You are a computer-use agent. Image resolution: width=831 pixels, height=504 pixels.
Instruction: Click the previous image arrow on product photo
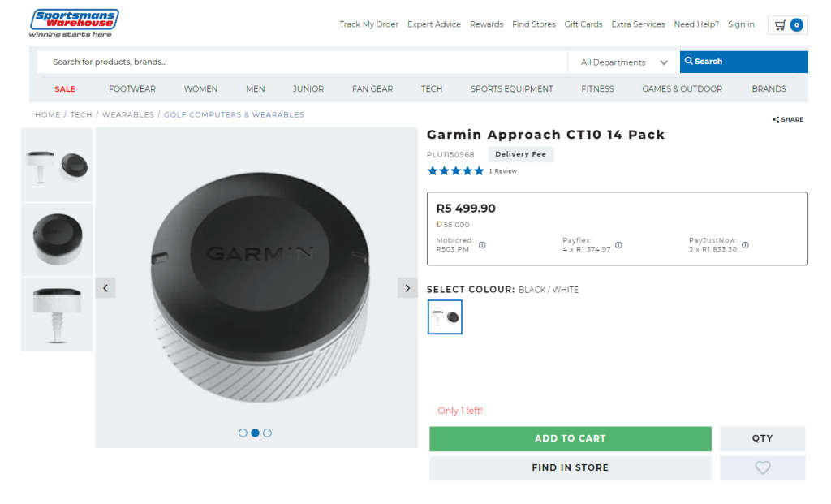coord(105,287)
